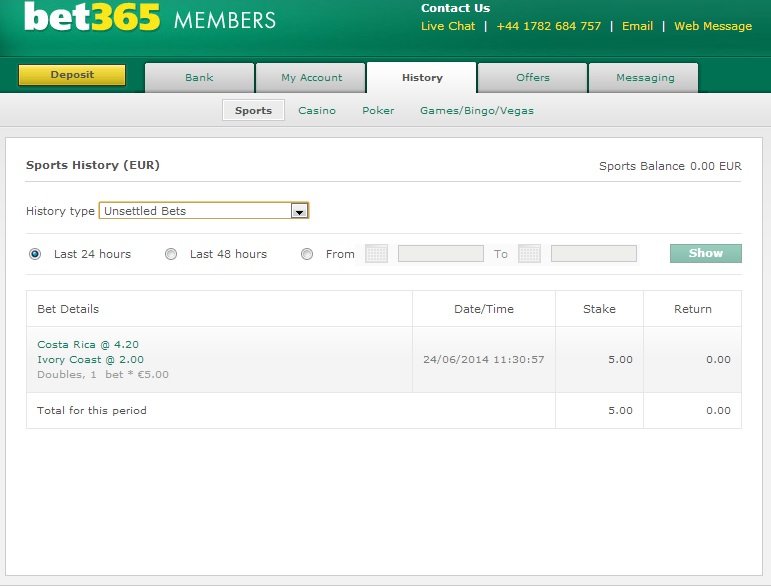
Task: Click the MEMBERS header text
Action: tap(225, 20)
